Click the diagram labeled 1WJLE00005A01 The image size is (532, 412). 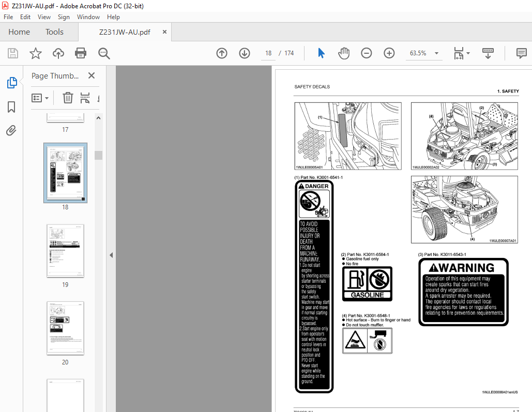(x=348, y=136)
